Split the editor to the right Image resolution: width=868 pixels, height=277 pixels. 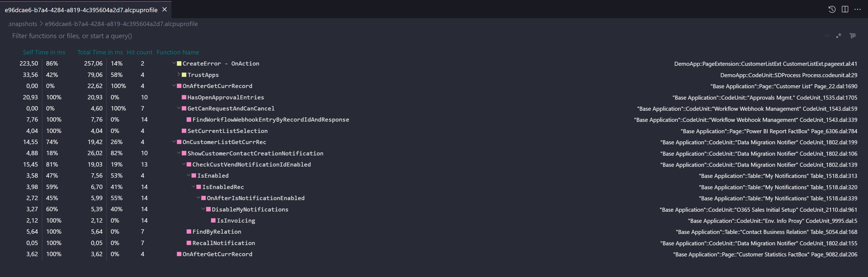[845, 9]
